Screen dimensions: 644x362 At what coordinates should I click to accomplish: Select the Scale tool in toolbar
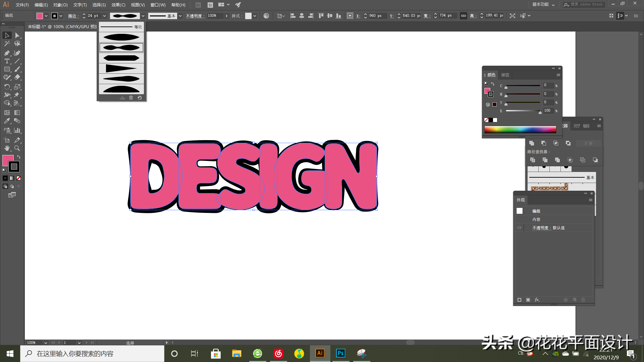tap(17, 86)
